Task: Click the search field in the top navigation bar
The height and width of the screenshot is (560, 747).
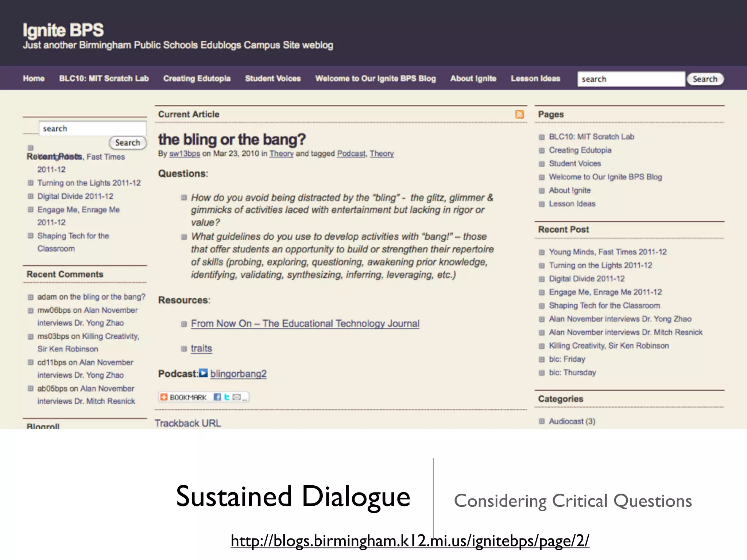Action: [631, 79]
